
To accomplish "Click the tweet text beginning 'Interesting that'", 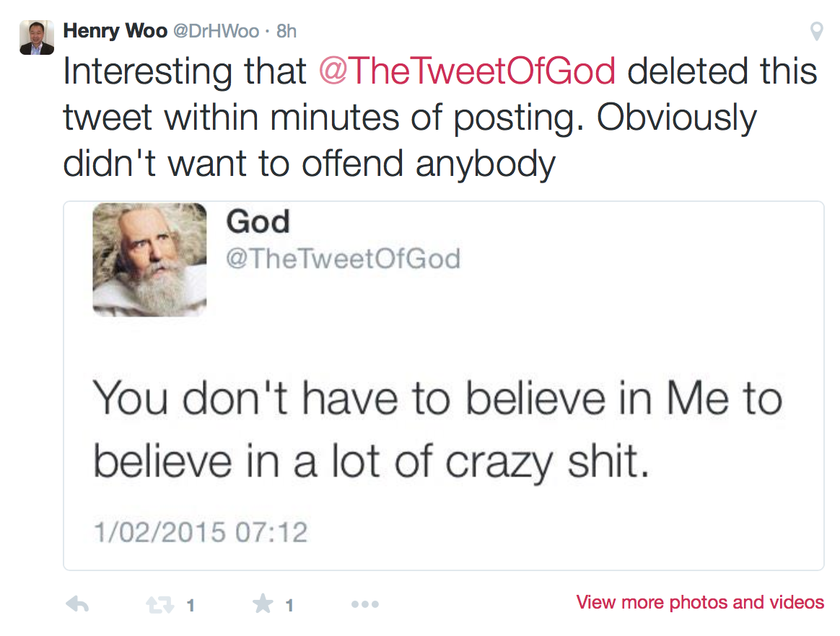I will pyautogui.click(x=186, y=71).
